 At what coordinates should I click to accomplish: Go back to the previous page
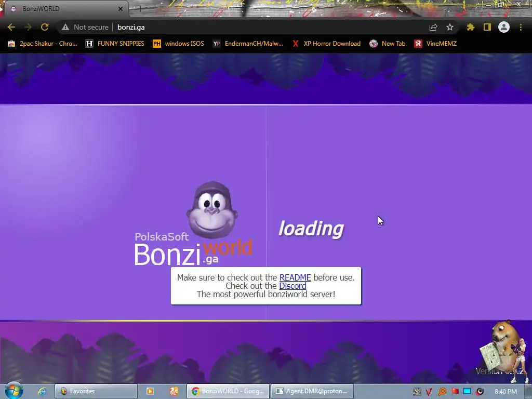[11, 27]
